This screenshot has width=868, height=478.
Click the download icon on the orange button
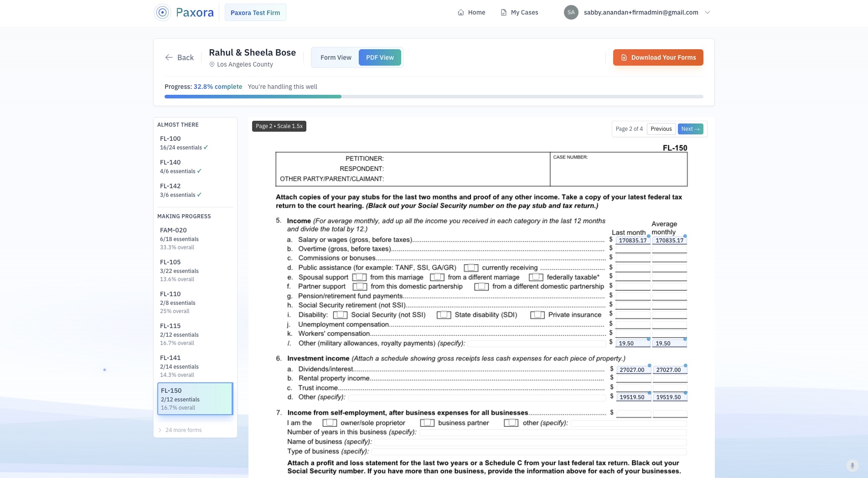click(x=623, y=57)
